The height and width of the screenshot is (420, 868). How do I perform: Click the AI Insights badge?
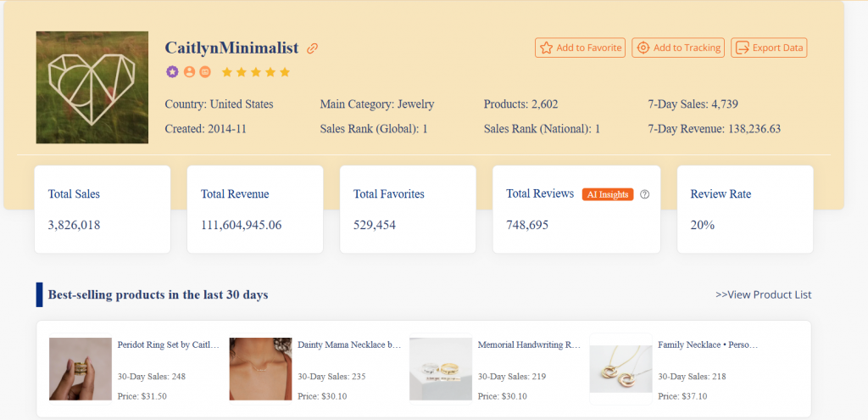[x=608, y=194]
